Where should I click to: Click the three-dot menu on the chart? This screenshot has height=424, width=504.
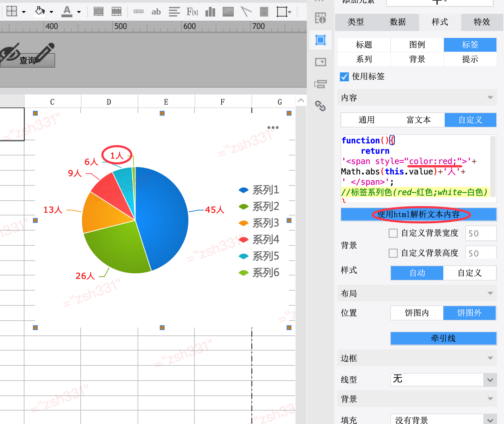tap(273, 128)
